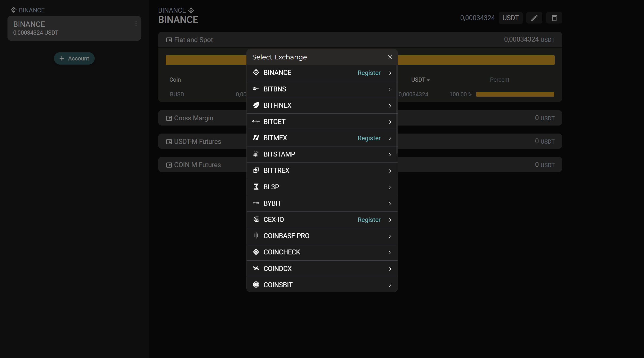The height and width of the screenshot is (358, 644).
Task: Click the BITTREX exchange logo icon
Action: (x=256, y=170)
